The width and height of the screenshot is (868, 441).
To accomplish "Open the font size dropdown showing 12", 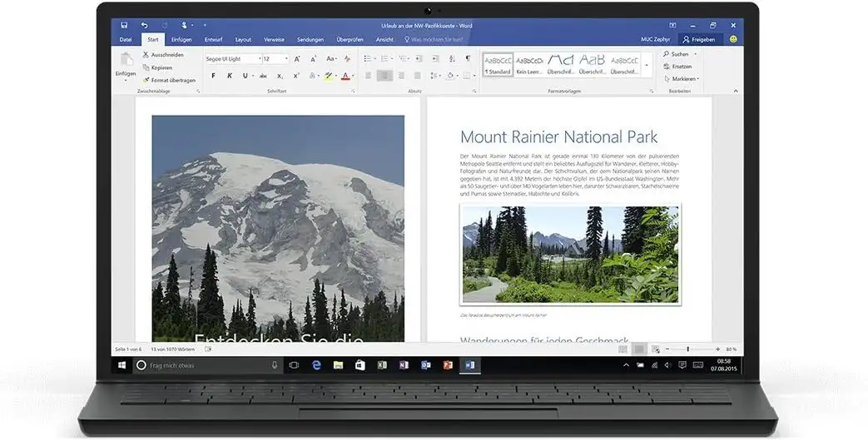I will tap(275, 59).
